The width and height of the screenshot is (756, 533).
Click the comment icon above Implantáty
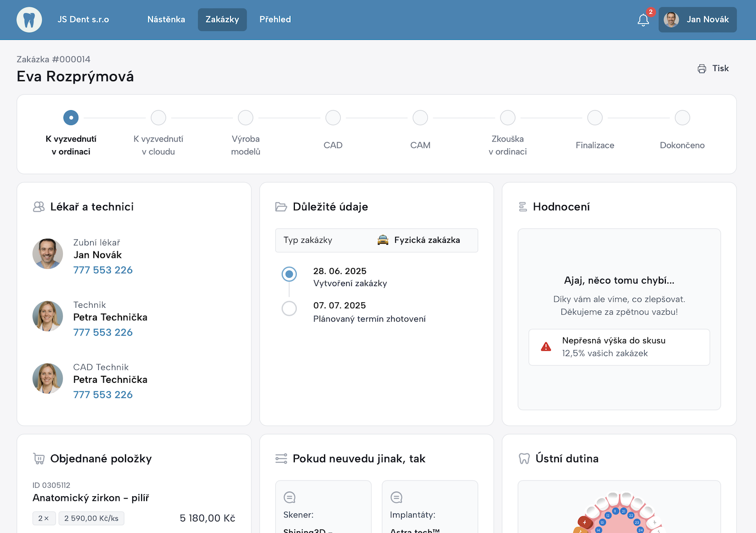[x=397, y=497]
